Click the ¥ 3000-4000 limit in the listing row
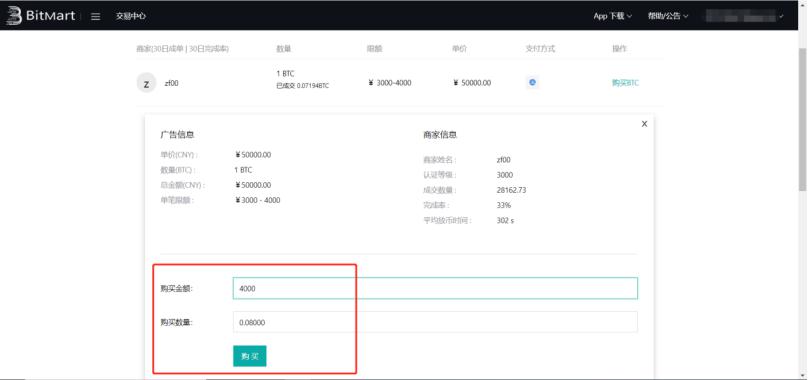Screen dimensions: 808x380 pos(390,82)
